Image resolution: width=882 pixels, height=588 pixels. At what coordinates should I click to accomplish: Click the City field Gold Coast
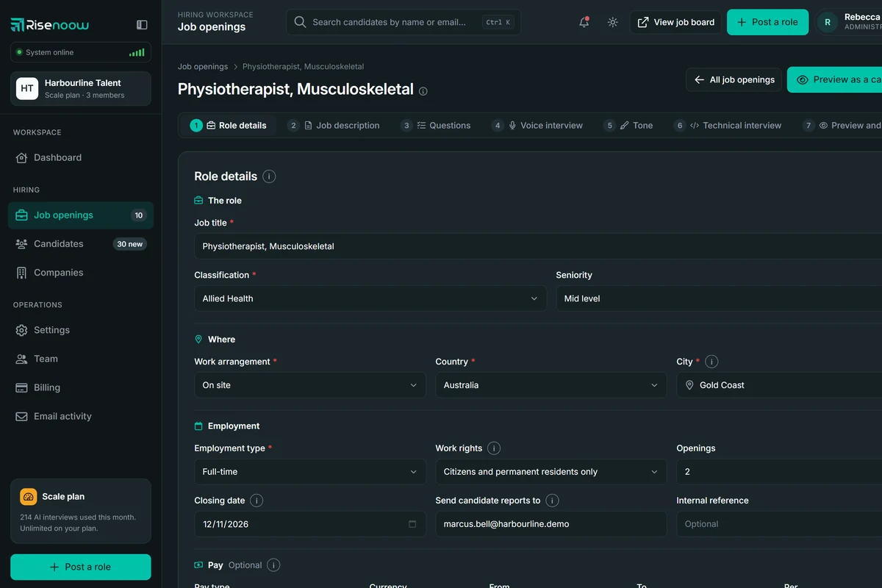click(779, 385)
